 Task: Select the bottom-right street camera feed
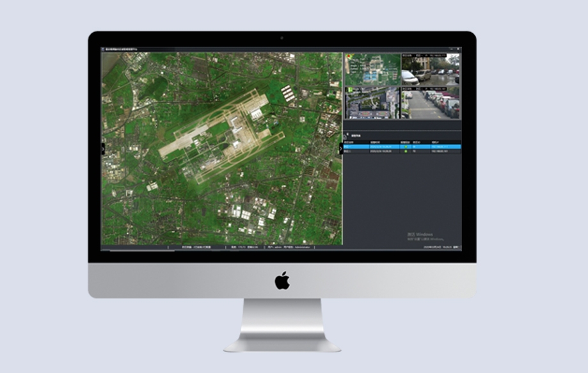tap(430, 103)
